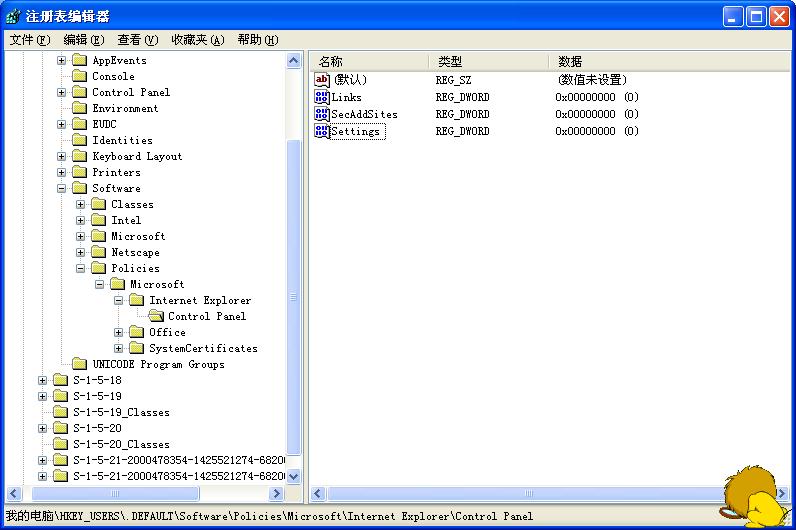
Task: Click the tree pane scroll right arrow
Action: pos(276,493)
